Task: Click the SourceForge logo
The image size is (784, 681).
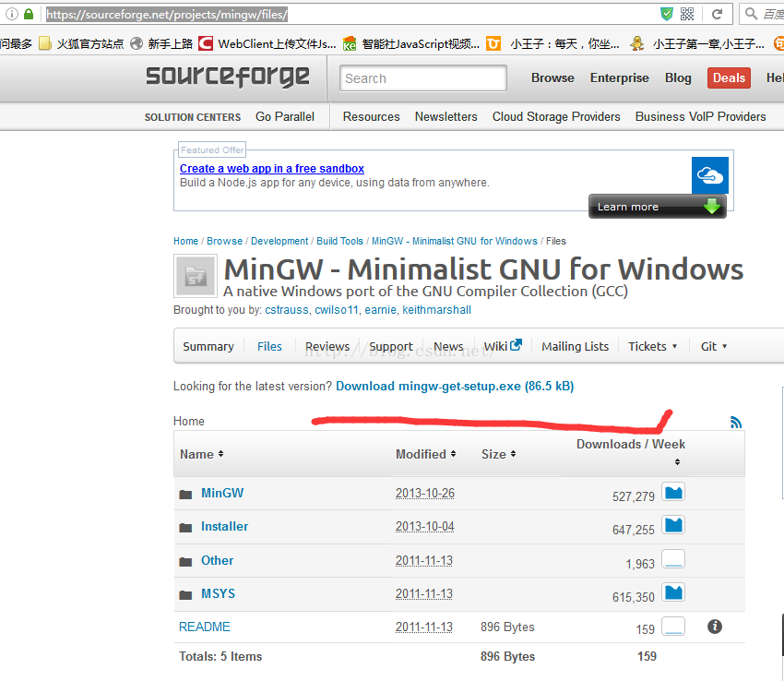Action: (x=228, y=77)
